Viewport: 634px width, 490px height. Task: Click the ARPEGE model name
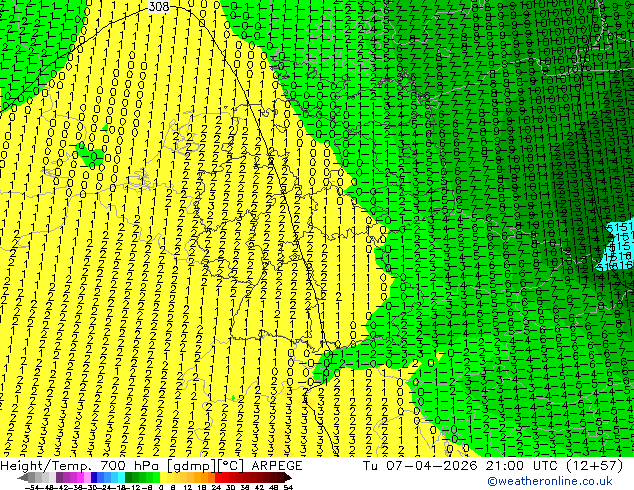pyautogui.click(x=277, y=466)
